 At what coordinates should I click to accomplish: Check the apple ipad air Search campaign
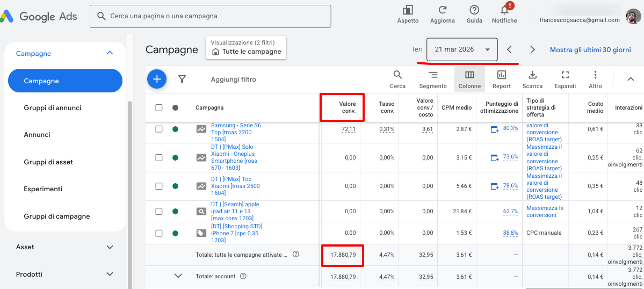pos(159,212)
